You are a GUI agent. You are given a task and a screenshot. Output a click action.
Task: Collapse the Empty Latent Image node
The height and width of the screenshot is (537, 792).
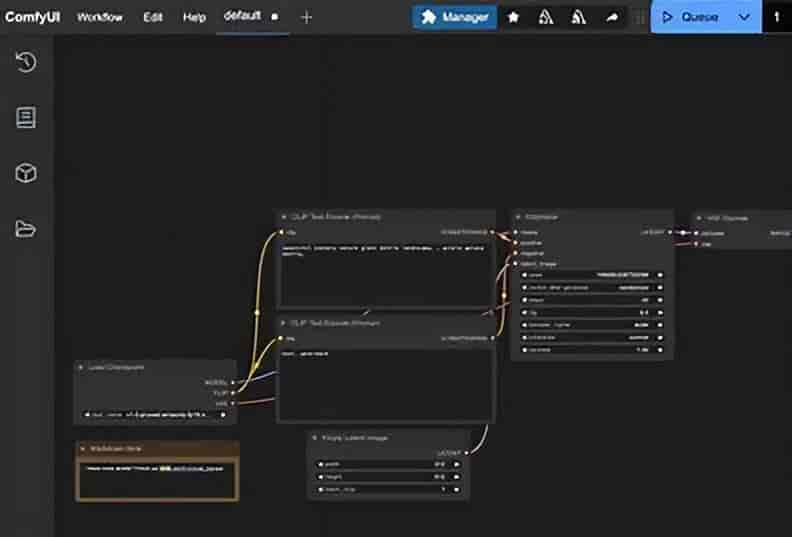pos(315,437)
